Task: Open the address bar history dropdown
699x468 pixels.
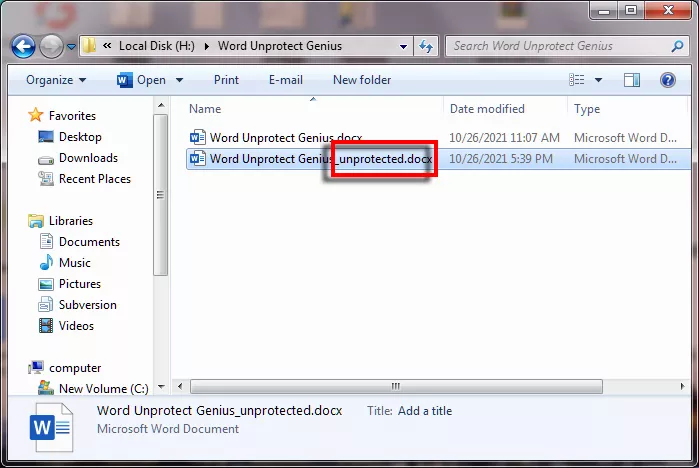Action: (403, 46)
